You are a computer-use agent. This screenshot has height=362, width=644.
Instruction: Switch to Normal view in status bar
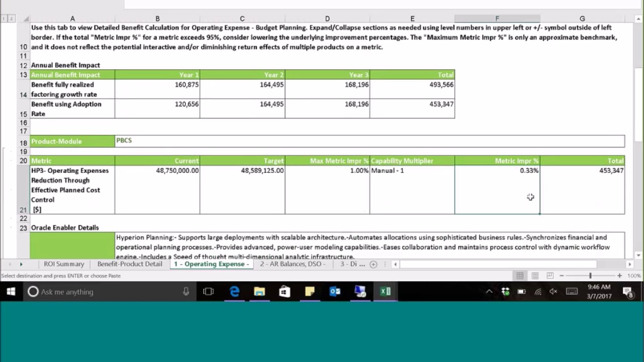[520, 276]
